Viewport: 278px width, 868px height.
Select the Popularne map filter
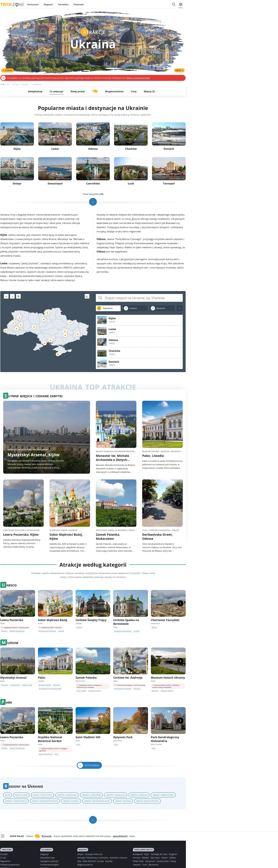tap(108, 308)
